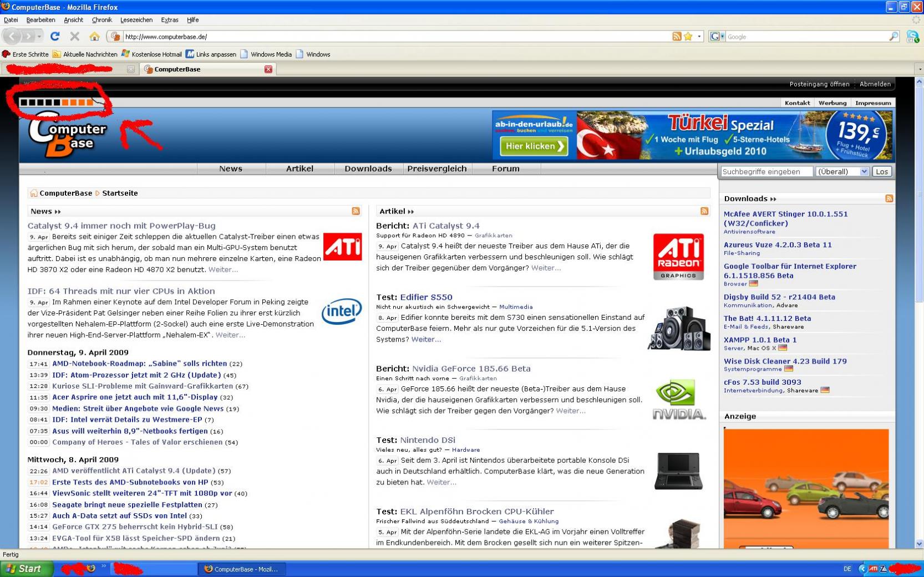Go to the Firefox home page icon
Image resolution: width=924 pixels, height=577 pixels.
95,37
